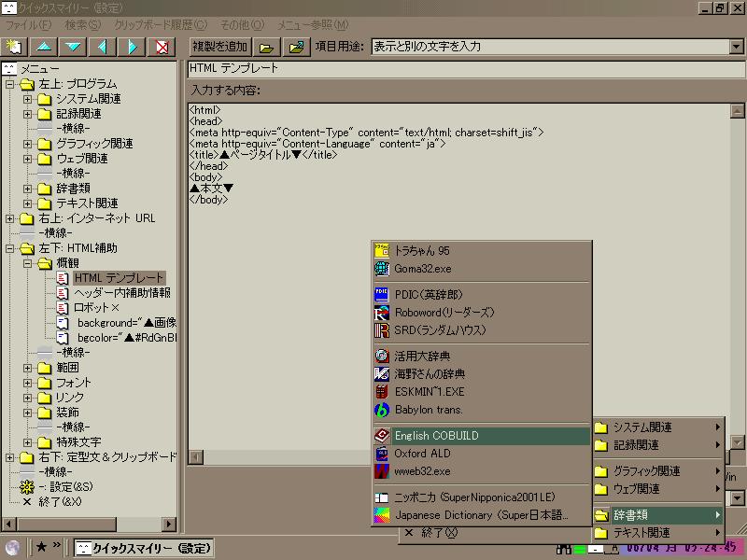Expand the テキスト関連 tree folder
The height and width of the screenshot is (560, 747).
pyautogui.click(x=28, y=203)
